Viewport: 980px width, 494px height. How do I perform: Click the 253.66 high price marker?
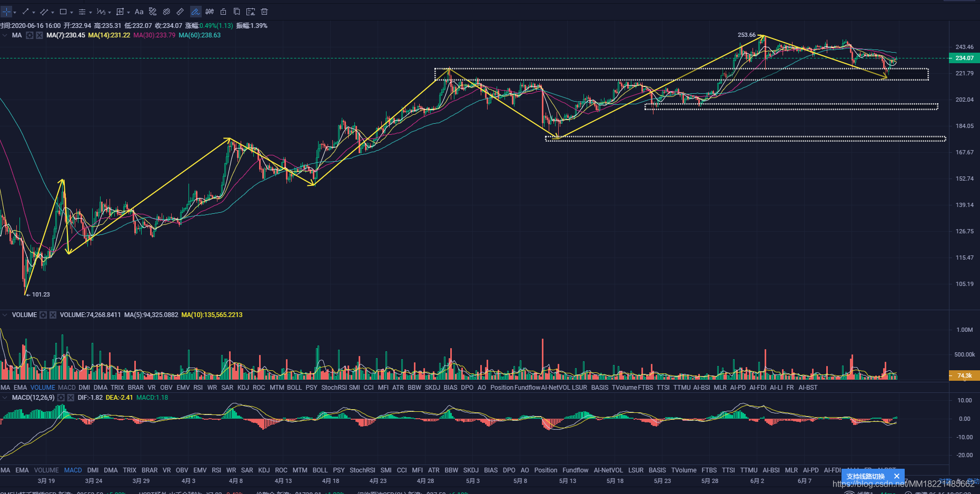click(746, 35)
